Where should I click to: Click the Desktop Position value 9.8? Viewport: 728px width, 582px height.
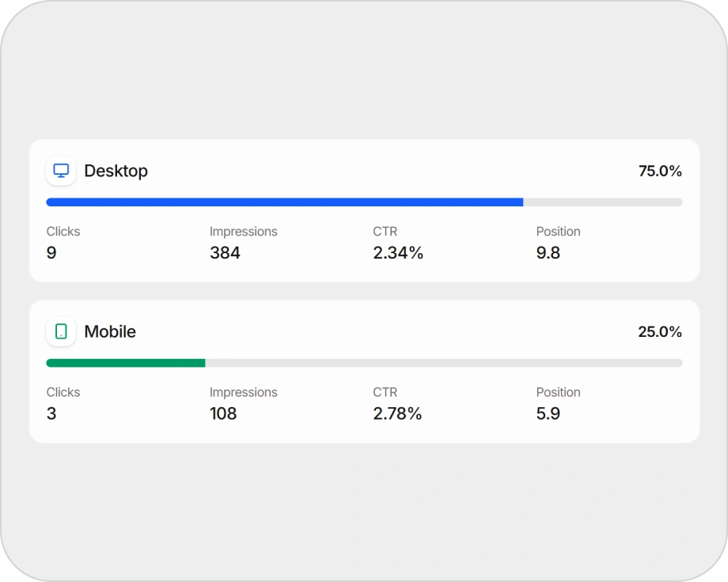(549, 253)
